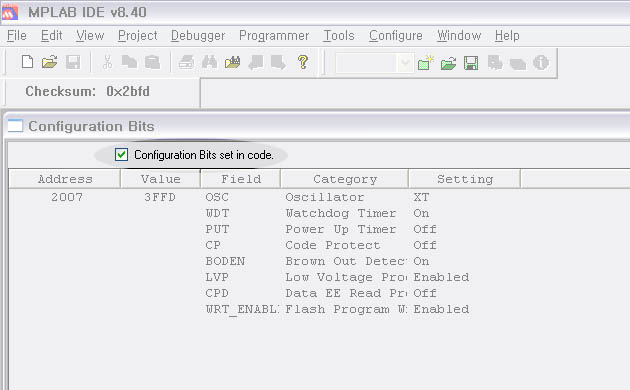Toggle Configuration Bits set in code checkbox
The width and height of the screenshot is (630, 390).
[x=121, y=155]
